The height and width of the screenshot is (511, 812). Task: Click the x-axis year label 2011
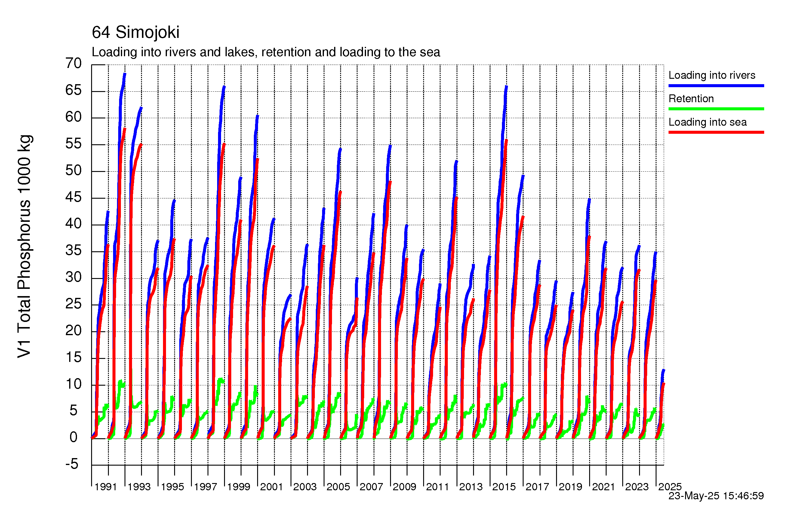437,487
